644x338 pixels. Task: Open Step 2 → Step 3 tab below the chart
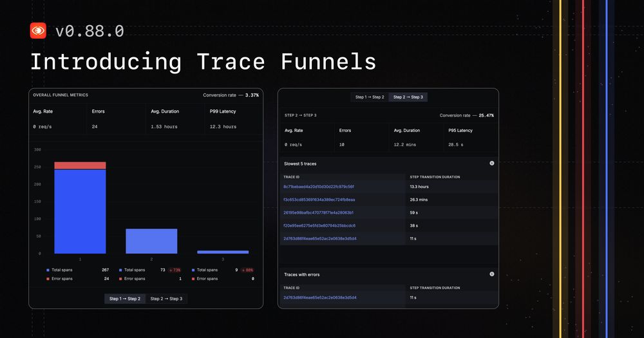(166, 299)
